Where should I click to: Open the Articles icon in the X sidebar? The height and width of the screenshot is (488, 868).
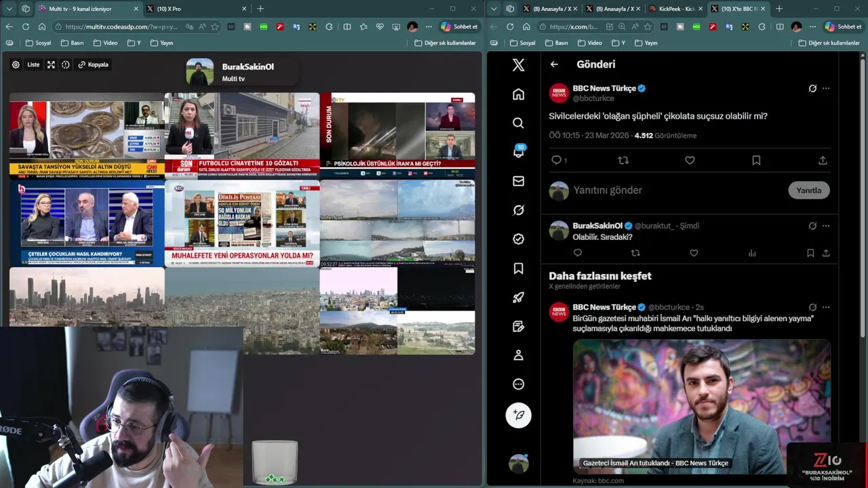518,326
